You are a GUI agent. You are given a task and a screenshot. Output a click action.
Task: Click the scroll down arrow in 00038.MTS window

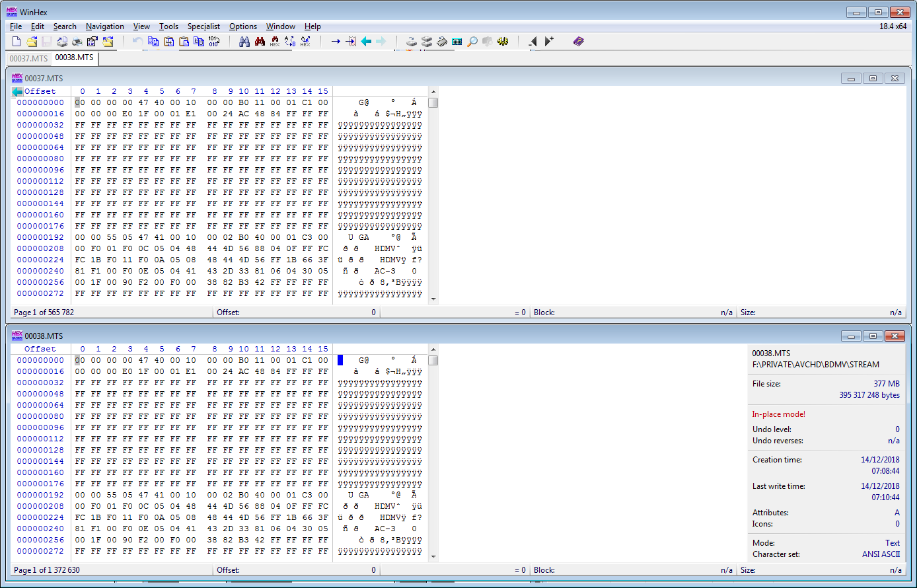click(x=433, y=556)
